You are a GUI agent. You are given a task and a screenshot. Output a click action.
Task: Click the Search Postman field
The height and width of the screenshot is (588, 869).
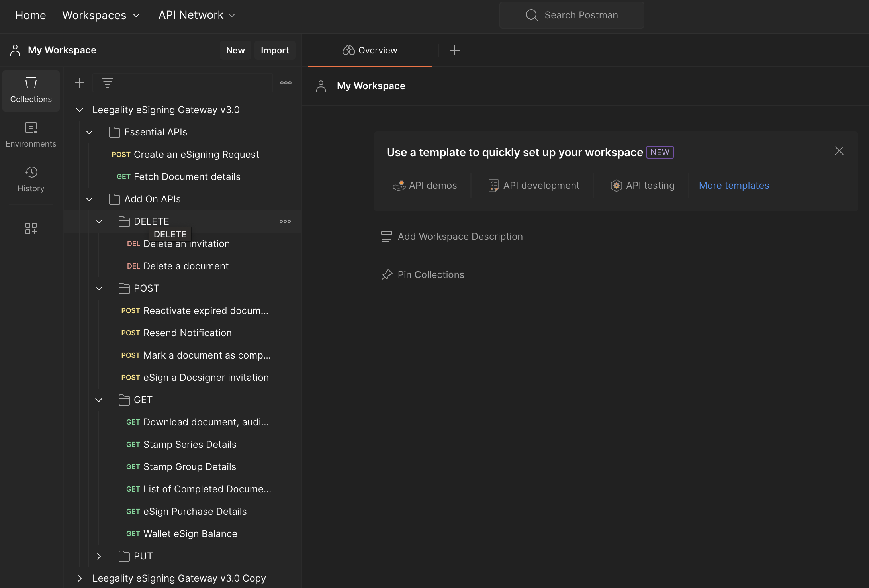[x=572, y=15]
